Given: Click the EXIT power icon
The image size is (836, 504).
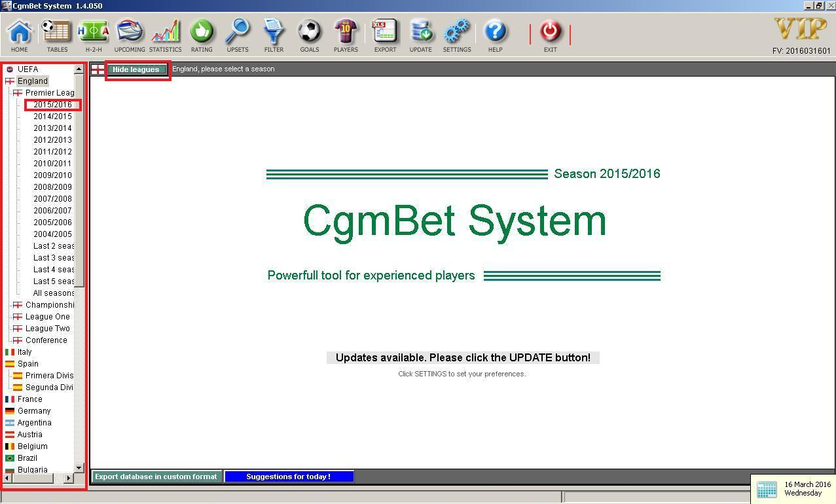Looking at the screenshot, I should 550,35.
